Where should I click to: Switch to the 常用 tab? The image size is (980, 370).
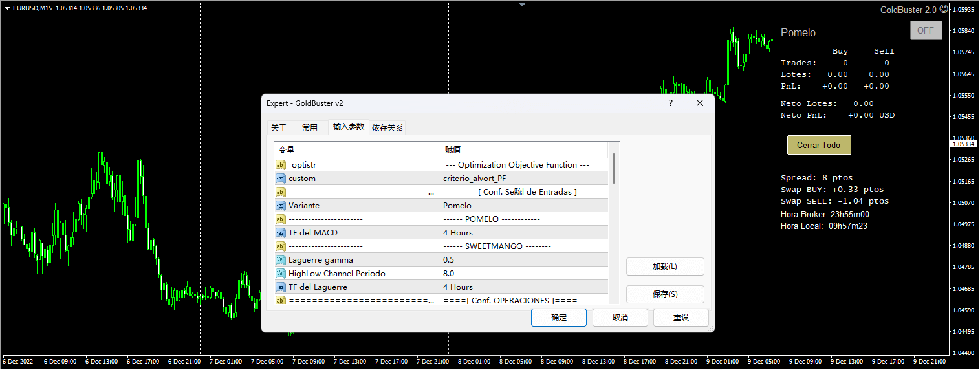coord(310,128)
